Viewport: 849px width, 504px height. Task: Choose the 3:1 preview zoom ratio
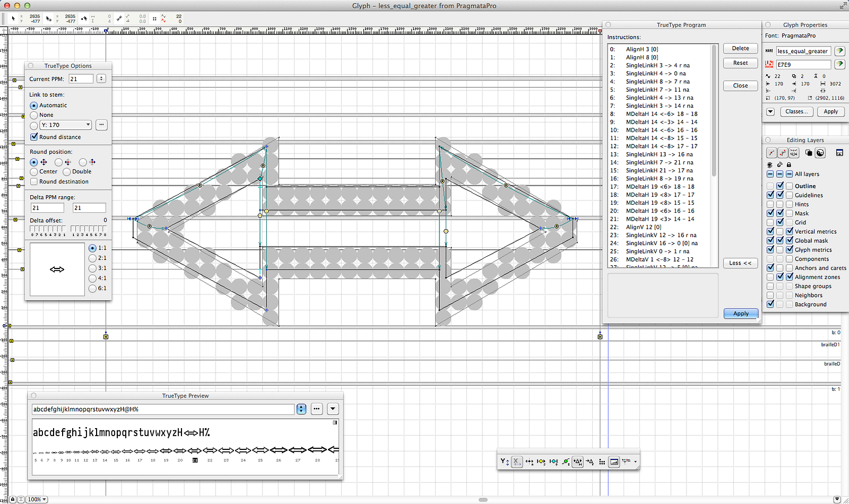93,268
